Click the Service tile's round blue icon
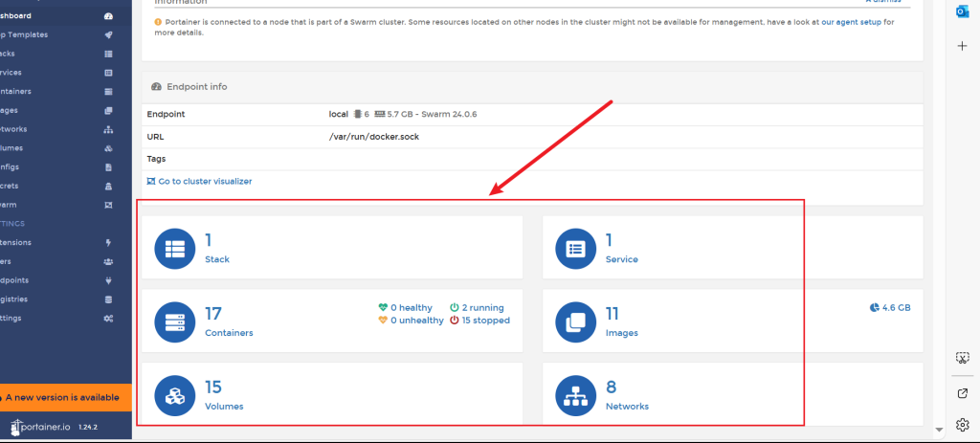 pos(575,248)
